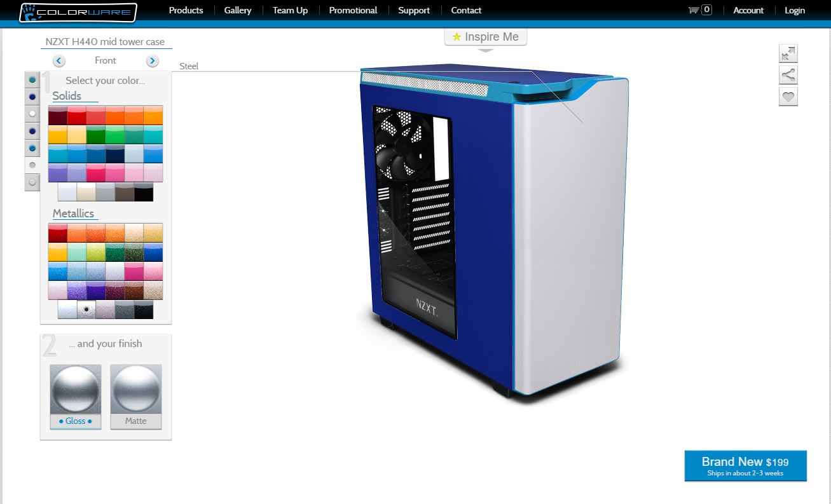Open the Gallery menu
Image resolution: width=831 pixels, height=504 pixels.
point(238,10)
